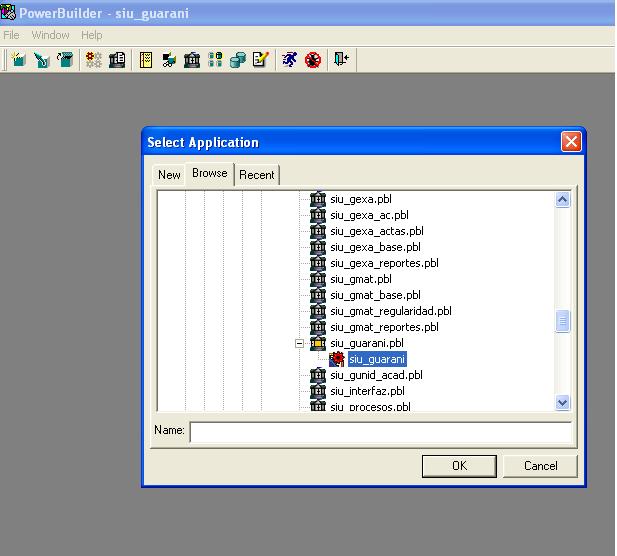Close the Select Application dialog
617x556 pixels.
[571, 142]
